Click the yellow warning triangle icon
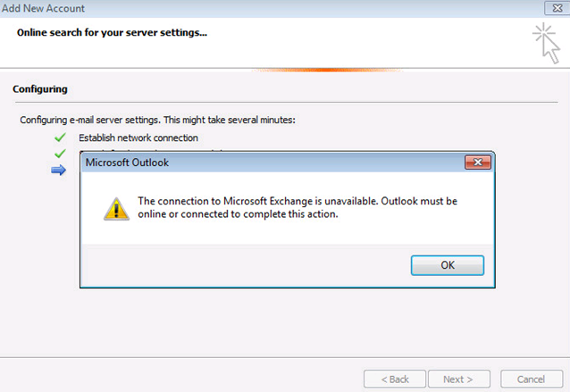 (116, 209)
